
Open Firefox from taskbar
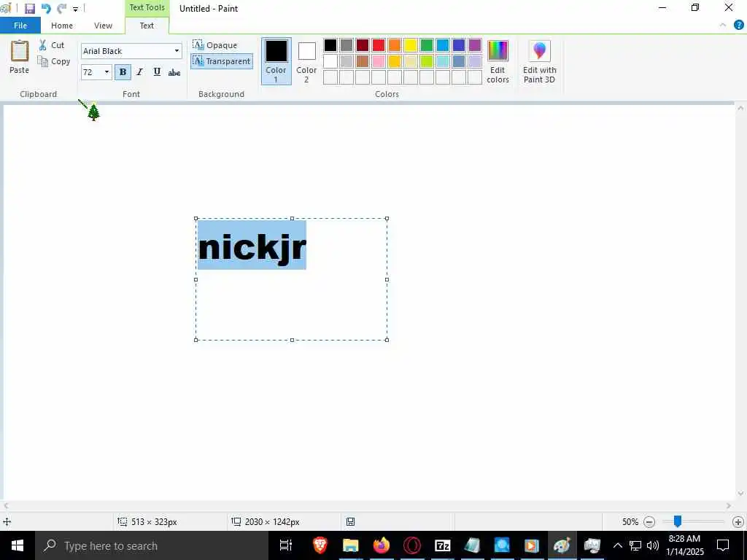click(x=381, y=545)
